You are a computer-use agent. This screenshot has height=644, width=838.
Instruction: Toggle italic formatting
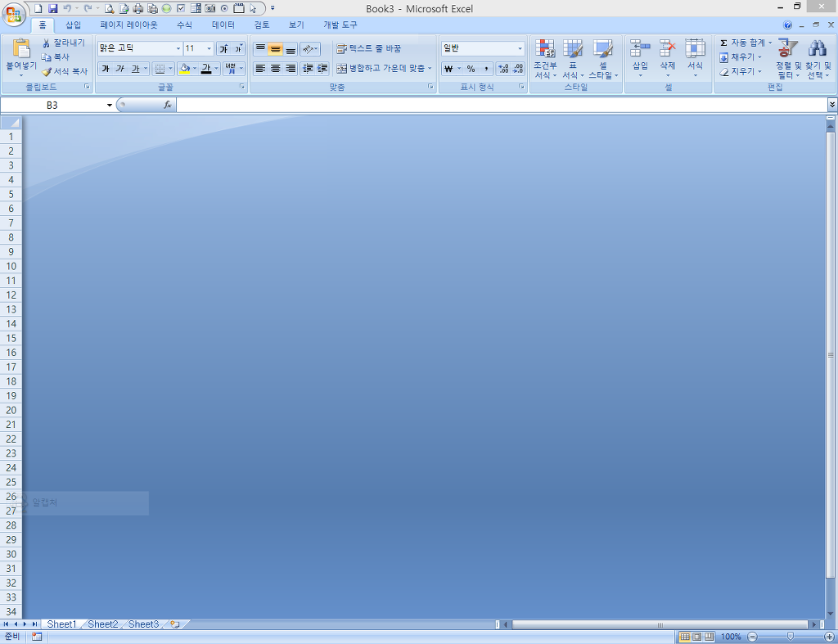120,69
